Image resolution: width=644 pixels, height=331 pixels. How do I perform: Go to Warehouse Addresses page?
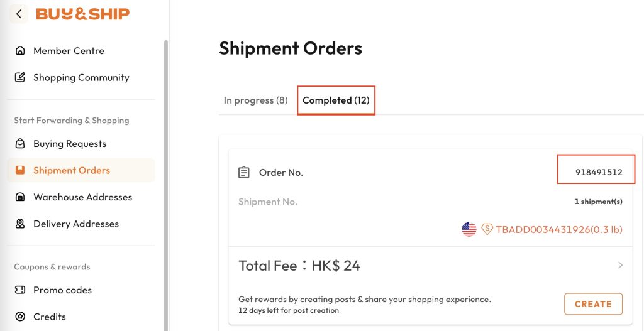pos(82,197)
